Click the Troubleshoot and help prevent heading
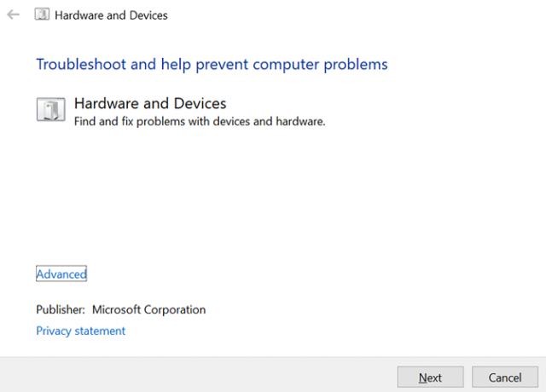 212,65
